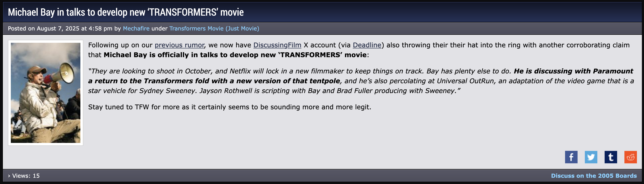Click the Tumblr share icon
Image resolution: width=644 pixels, height=184 pixels.
(x=610, y=157)
